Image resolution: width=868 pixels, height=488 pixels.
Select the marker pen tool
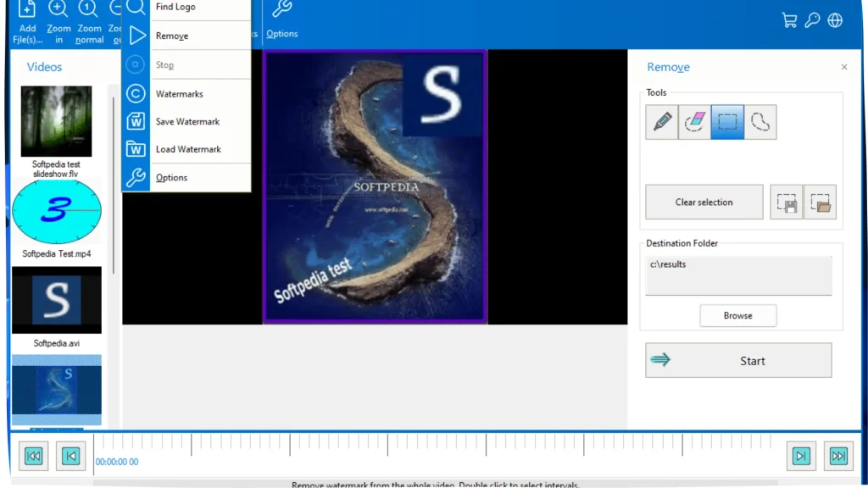tap(661, 123)
